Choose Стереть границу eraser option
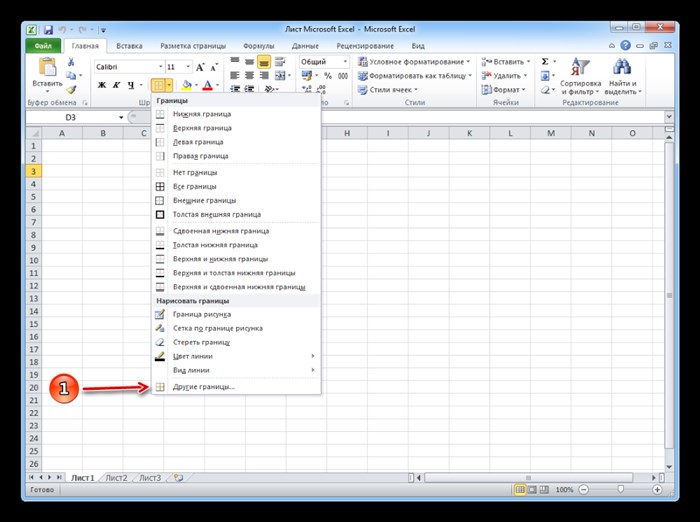700x522 pixels. pos(236,342)
